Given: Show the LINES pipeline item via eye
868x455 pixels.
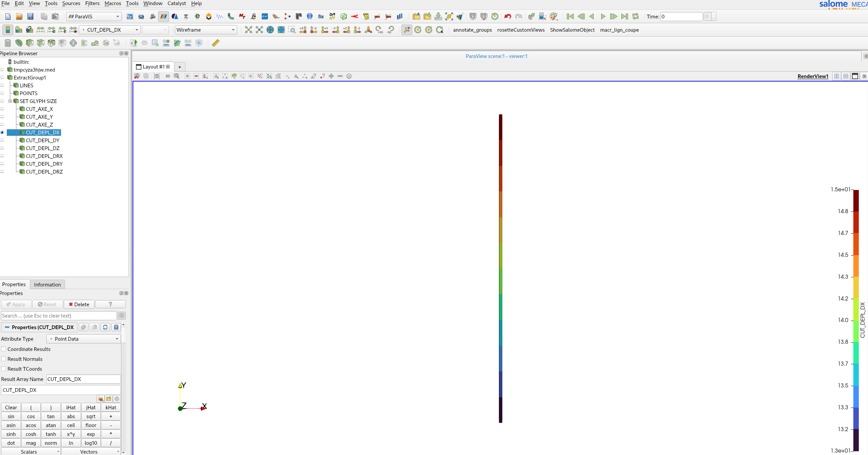Looking at the screenshot, I should [2, 85].
